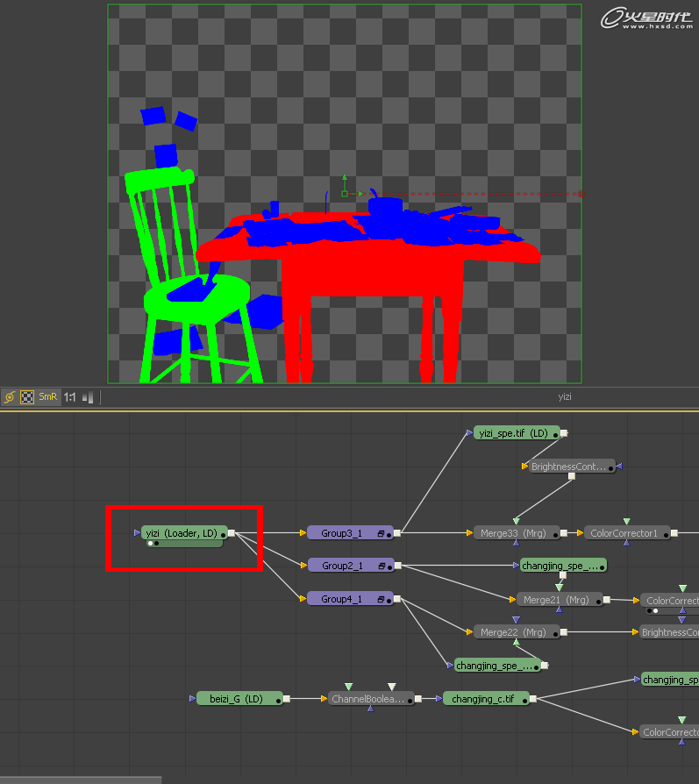Click the white arrow above ChannelBoolea... node

pyautogui.click(x=392, y=687)
